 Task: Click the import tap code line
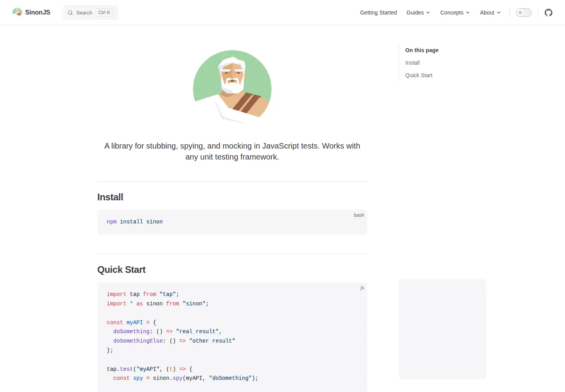click(143, 294)
